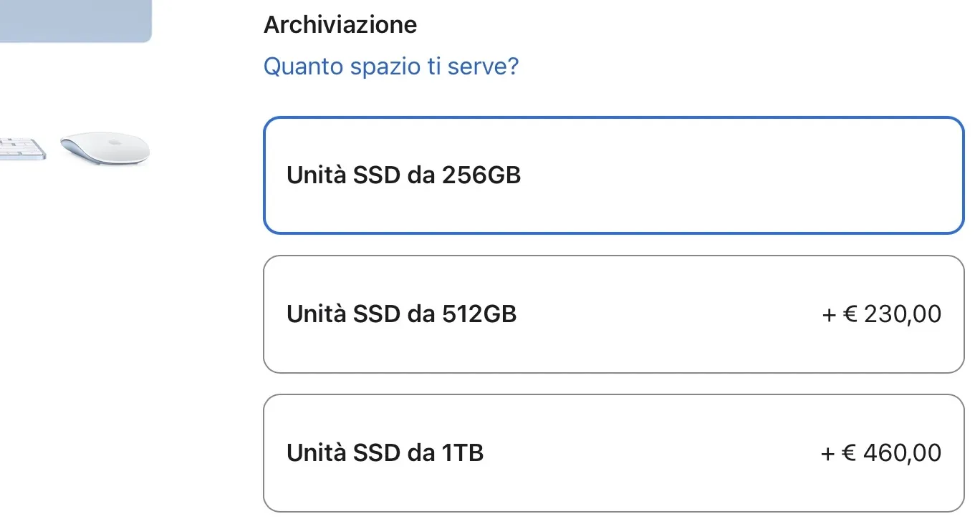
Task: Click the Unità SSD da 512GB text label
Action: click(x=402, y=313)
